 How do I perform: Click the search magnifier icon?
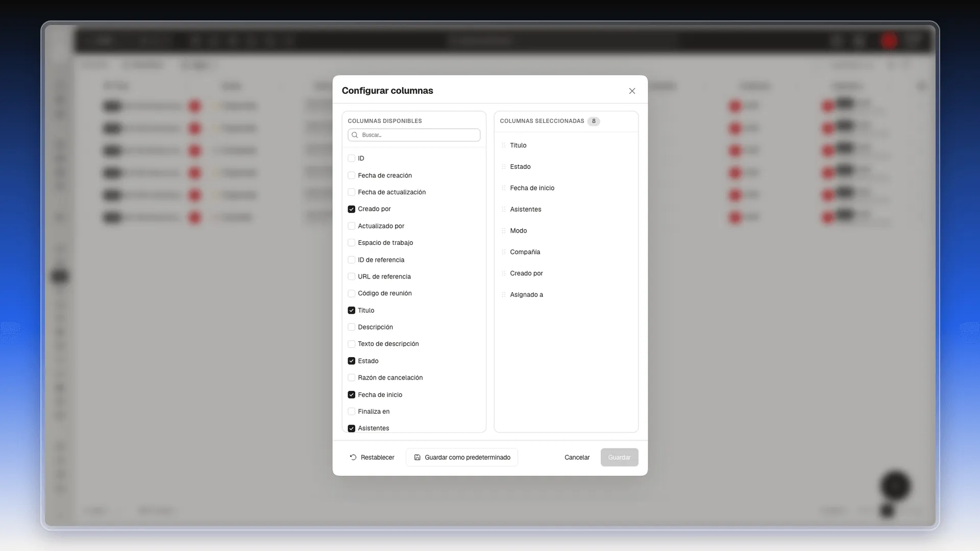(355, 135)
